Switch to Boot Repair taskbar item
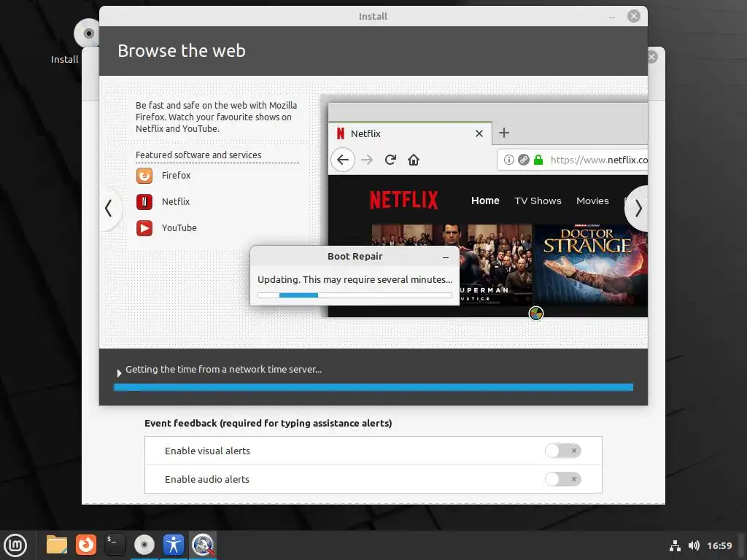The width and height of the screenshot is (747, 560). tap(203, 545)
